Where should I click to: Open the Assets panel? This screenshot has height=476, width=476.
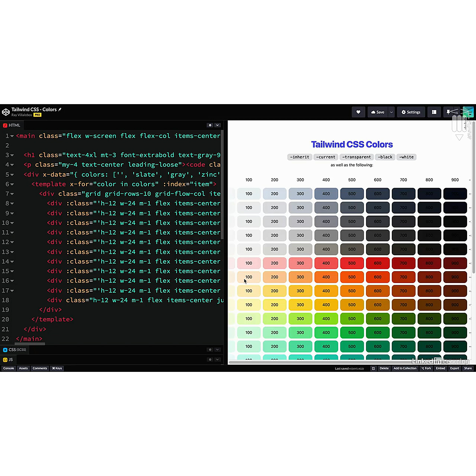[23, 369]
